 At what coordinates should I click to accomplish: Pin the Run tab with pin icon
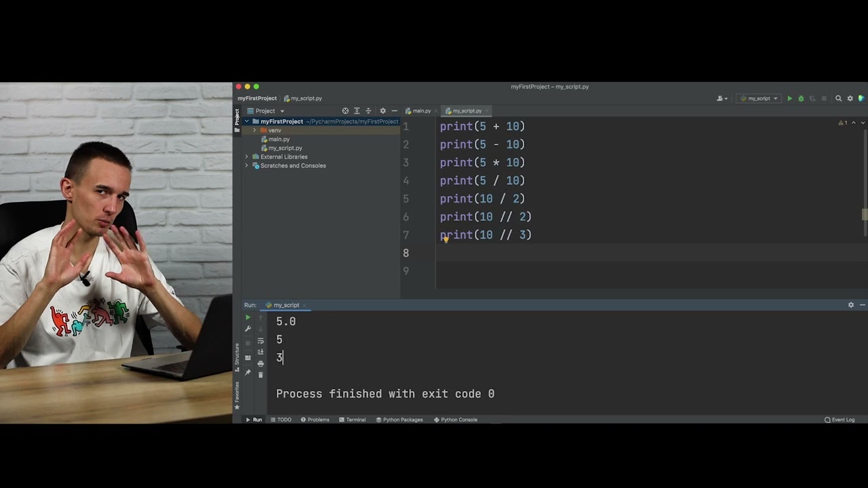[248, 373]
